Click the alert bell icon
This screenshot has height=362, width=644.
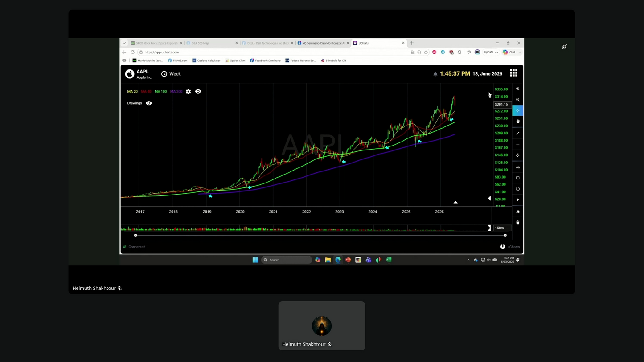(435, 74)
